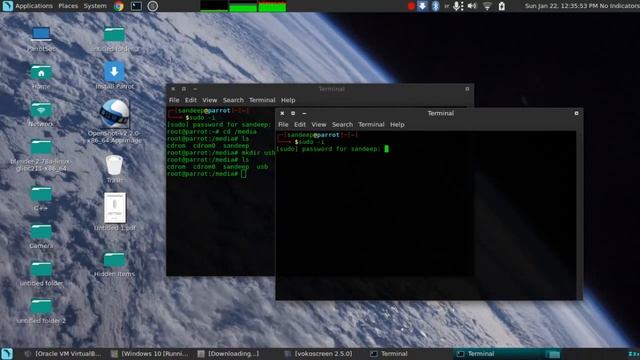The image size is (640, 360).
Task: Open View menu in back Terminal window
Action: pyautogui.click(x=209, y=100)
